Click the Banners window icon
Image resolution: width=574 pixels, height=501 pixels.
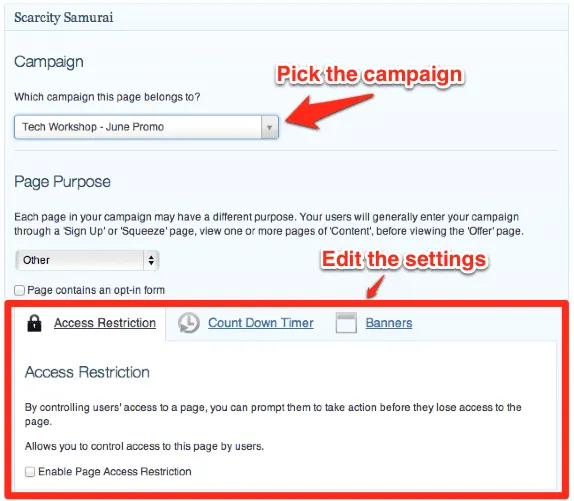click(346, 323)
